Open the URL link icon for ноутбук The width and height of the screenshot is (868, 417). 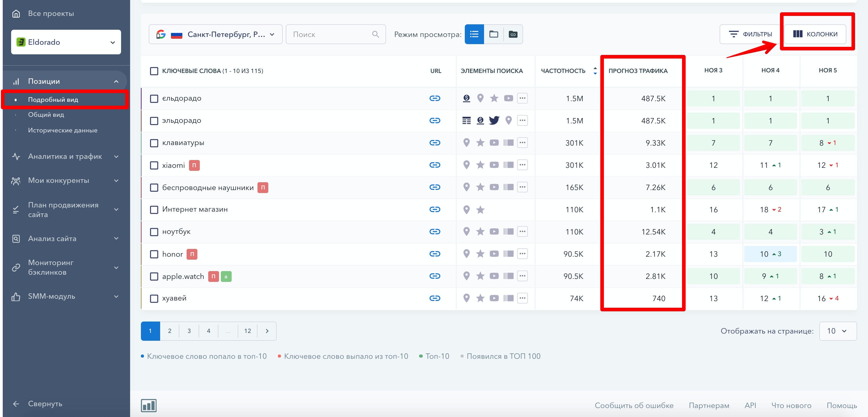(x=435, y=231)
